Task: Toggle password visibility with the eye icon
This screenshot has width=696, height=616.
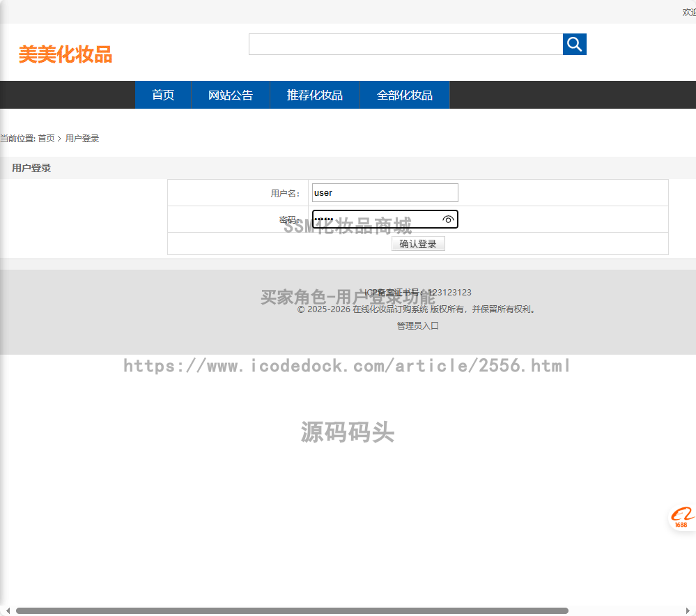Action: coord(448,219)
